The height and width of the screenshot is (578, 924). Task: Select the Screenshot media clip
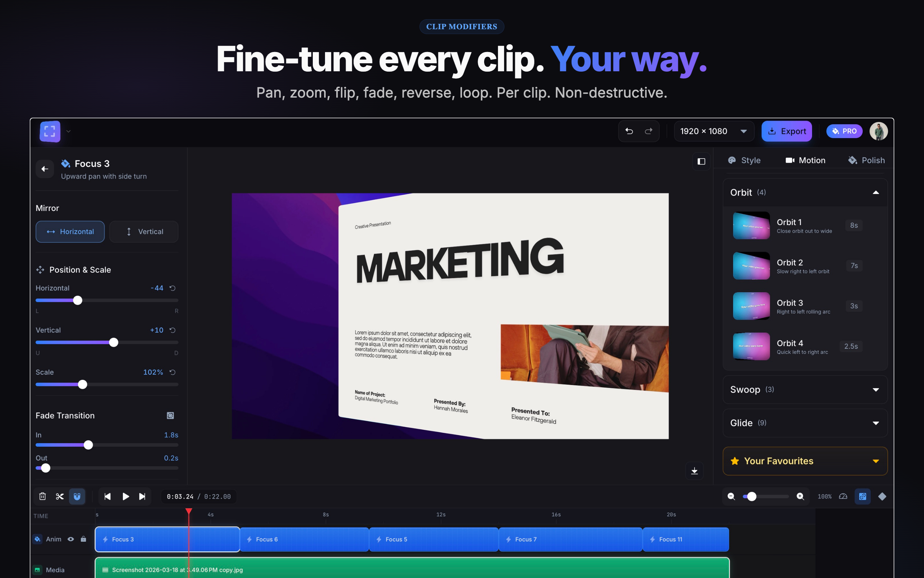point(412,568)
